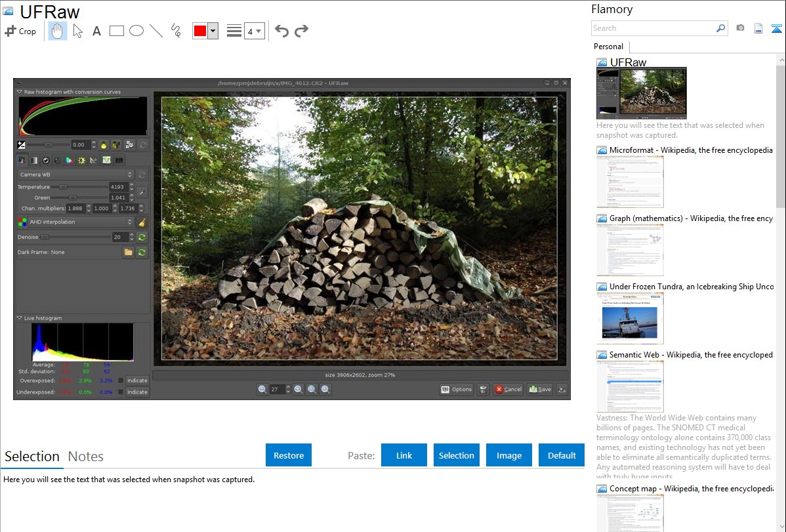The image size is (786, 532).
Task: Redo the last undone action
Action: pos(301,31)
